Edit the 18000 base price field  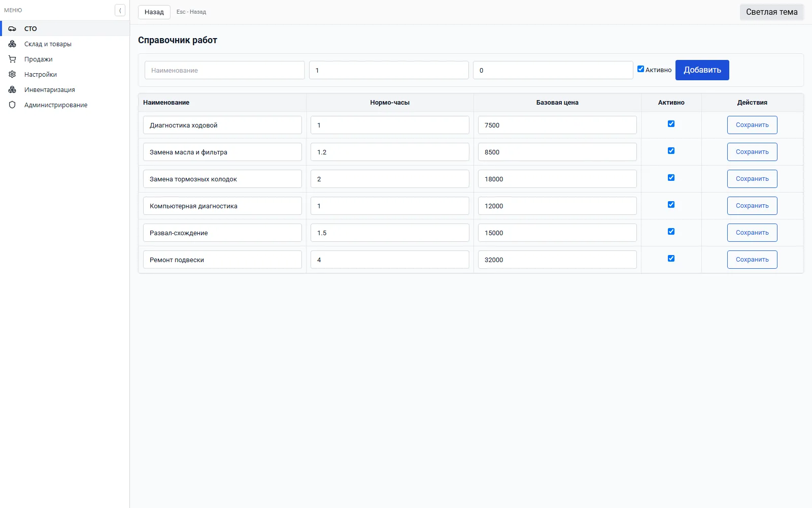pyautogui.click(x=557, y=179)
